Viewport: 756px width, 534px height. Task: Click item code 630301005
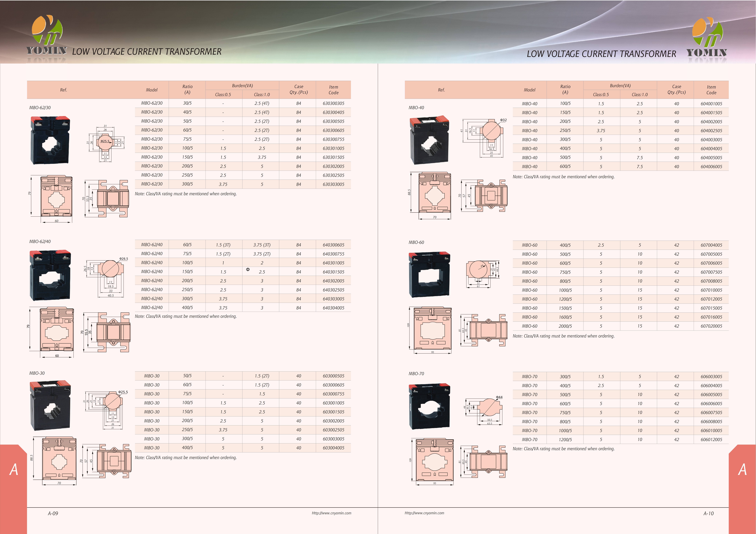tap(334, 148)
